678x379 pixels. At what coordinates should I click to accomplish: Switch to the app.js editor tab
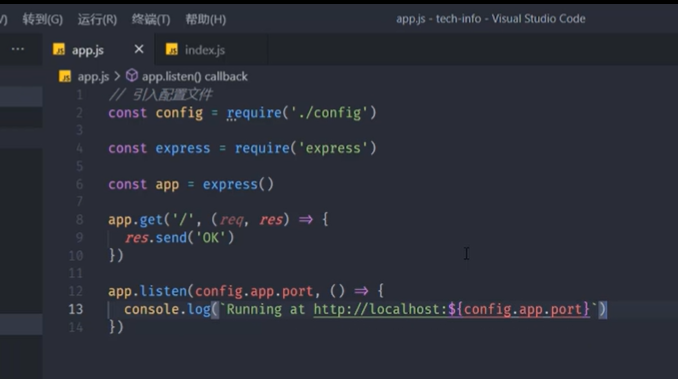[99, 50]
